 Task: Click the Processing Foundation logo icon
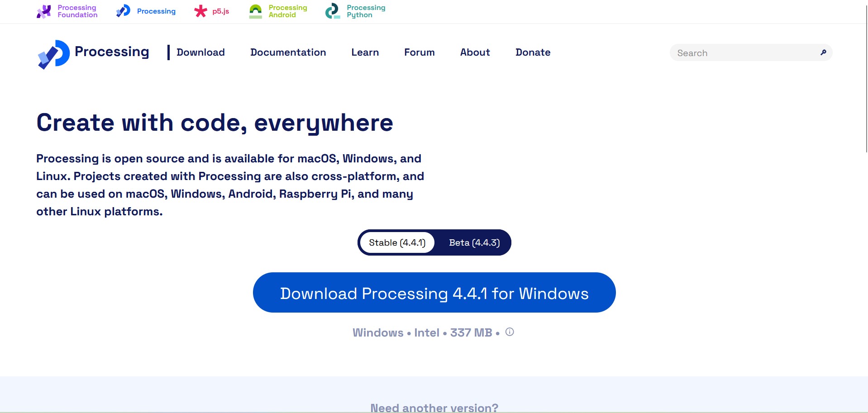44,11
